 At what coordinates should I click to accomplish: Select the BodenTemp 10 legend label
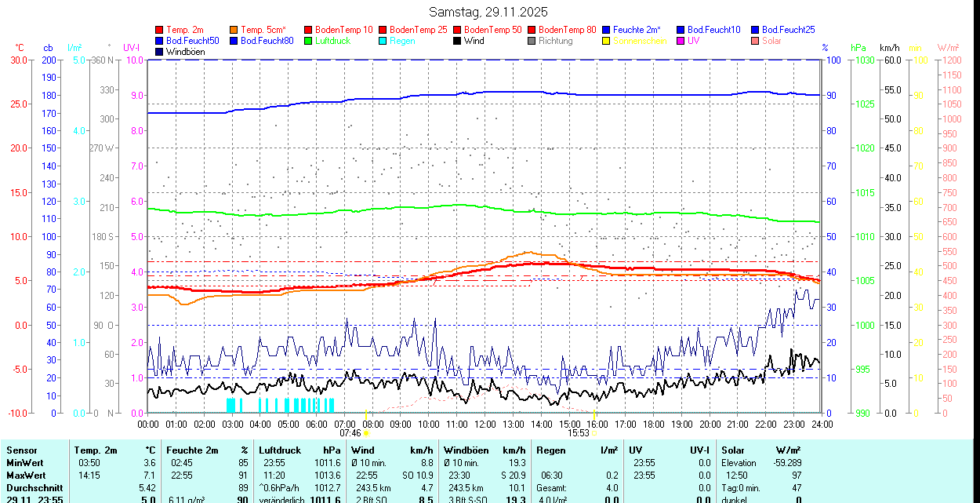tap(344, 30)
